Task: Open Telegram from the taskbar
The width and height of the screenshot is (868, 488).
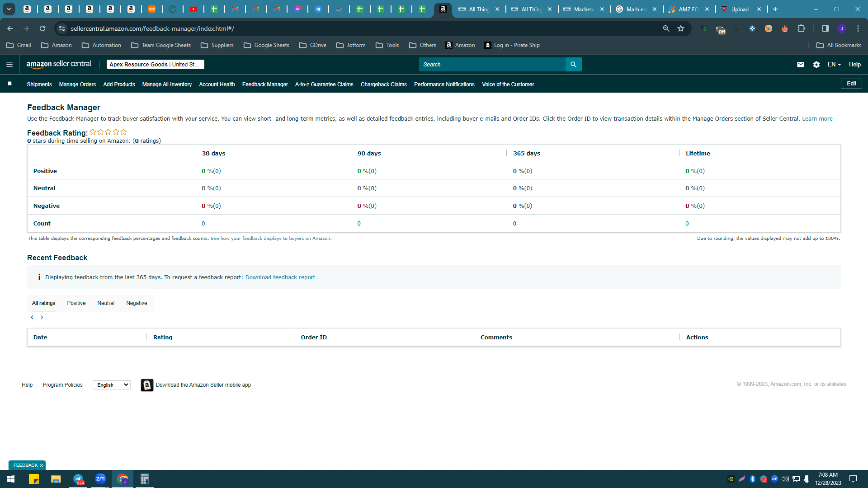Action: pyautogui.click(x=78, y=479)
